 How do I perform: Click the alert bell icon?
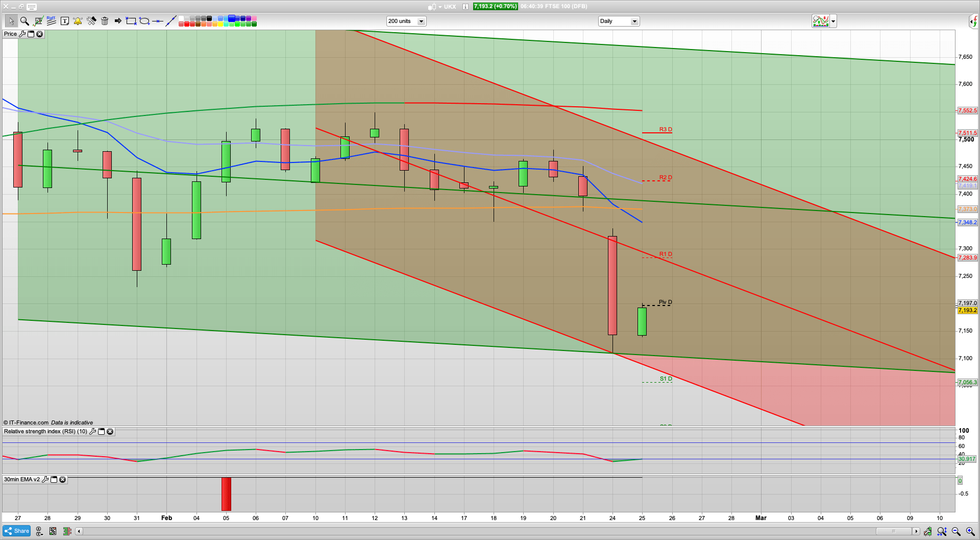(78, 21)
